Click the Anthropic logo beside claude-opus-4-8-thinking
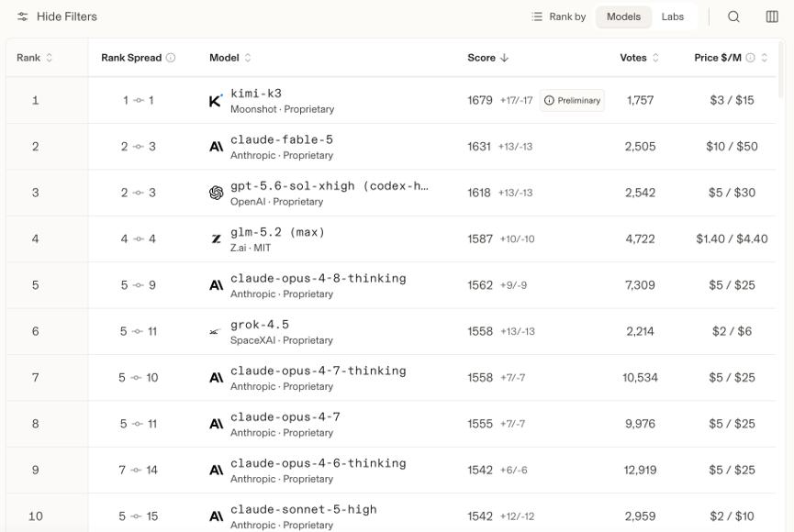The height and width of the screenshot is (532, 794). (x=217, y=285)
